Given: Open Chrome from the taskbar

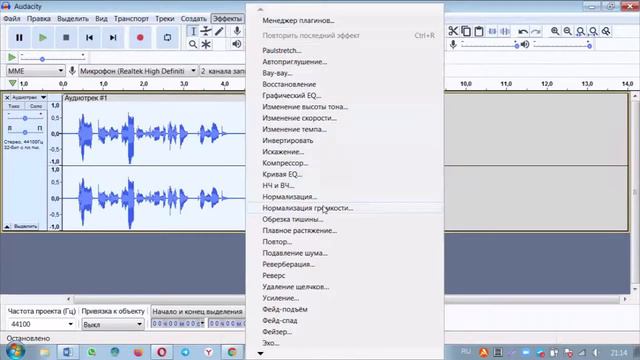Looking at the screenshot, I should pos(232,352).
